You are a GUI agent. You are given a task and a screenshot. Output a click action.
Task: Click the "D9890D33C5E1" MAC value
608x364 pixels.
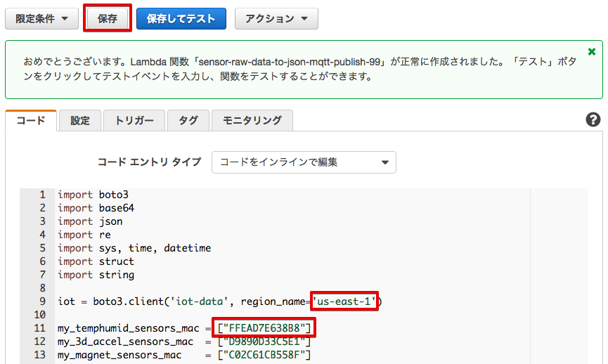click(x=264, y=342)
